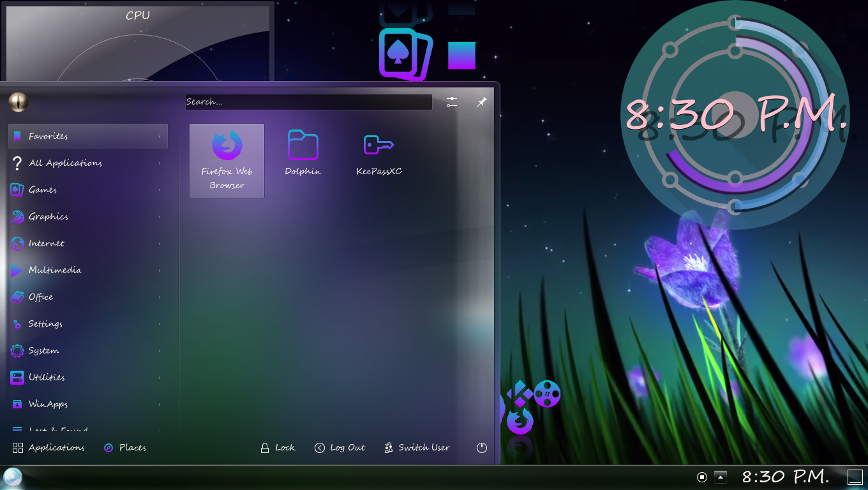Click Log Out button
This screenshot has height=490, width=868.
[x=340, y=448]
